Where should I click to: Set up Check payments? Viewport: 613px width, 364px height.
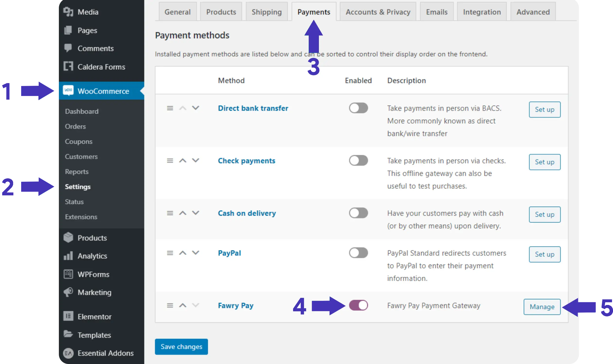point(544,162)
